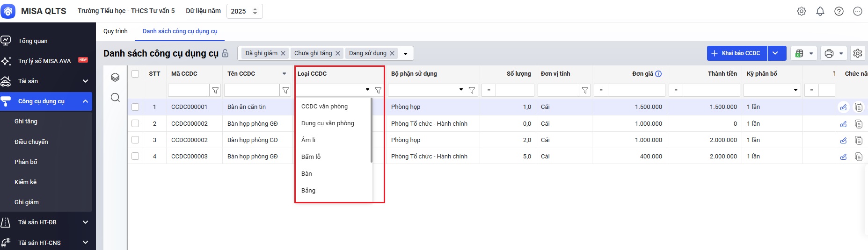Select checkbox of row 4
Screen dimensions: 868x250
pyautogui.click(x=135, y=156)
